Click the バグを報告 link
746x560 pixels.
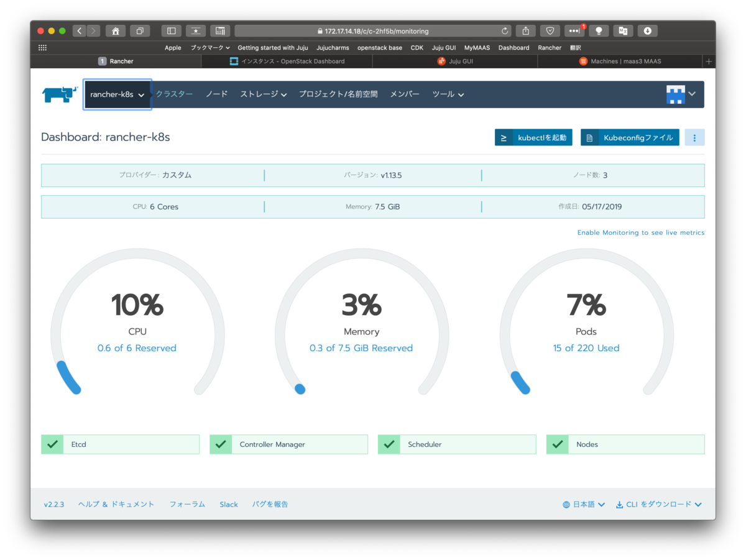point(270,505)
